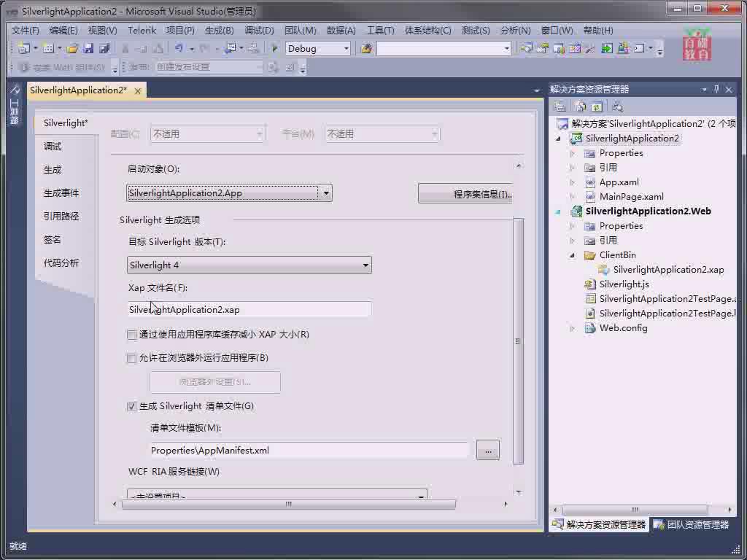Switch to the 代码分析 side tab

point(61,262)
